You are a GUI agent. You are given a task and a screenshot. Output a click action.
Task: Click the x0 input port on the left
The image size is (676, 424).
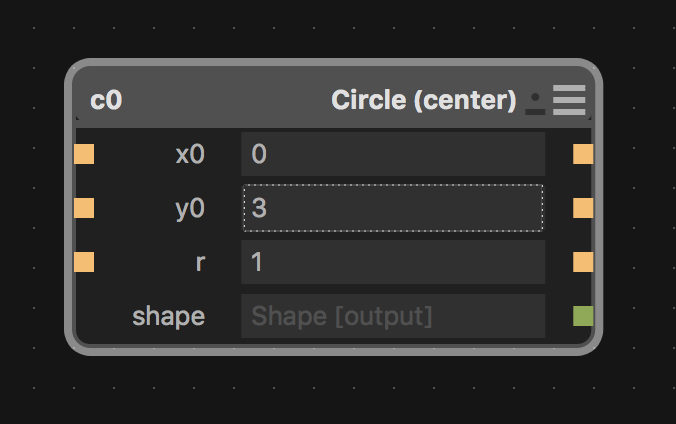84,154
